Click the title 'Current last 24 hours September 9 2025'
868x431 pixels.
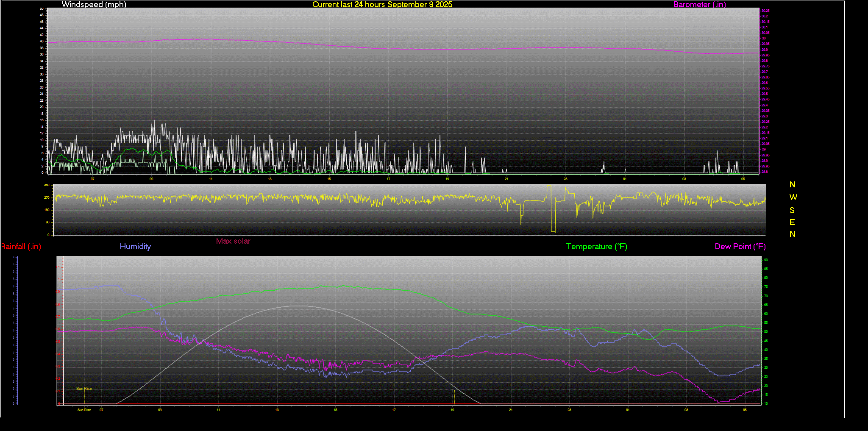click(382, 4)
